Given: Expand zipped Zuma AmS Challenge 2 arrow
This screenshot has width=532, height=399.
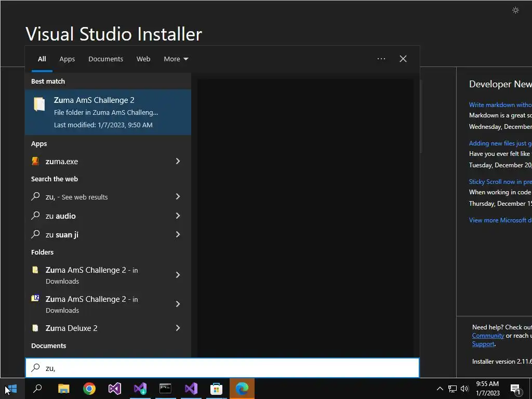Looking at the screenshot, I should click(178, 304).
